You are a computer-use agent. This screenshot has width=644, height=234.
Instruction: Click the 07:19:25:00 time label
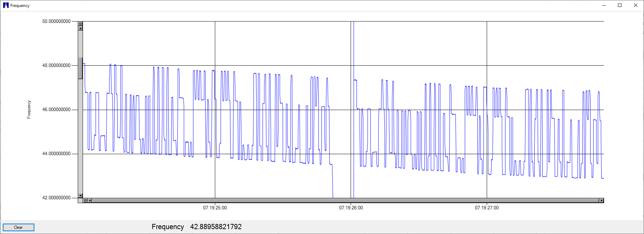[x=215, y=208]
